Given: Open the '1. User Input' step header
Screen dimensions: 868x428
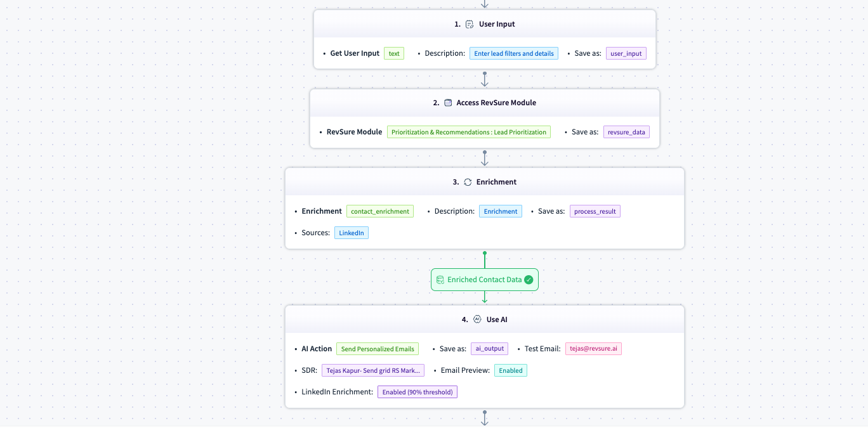Looking at the screenshot, I should point(485,24).
